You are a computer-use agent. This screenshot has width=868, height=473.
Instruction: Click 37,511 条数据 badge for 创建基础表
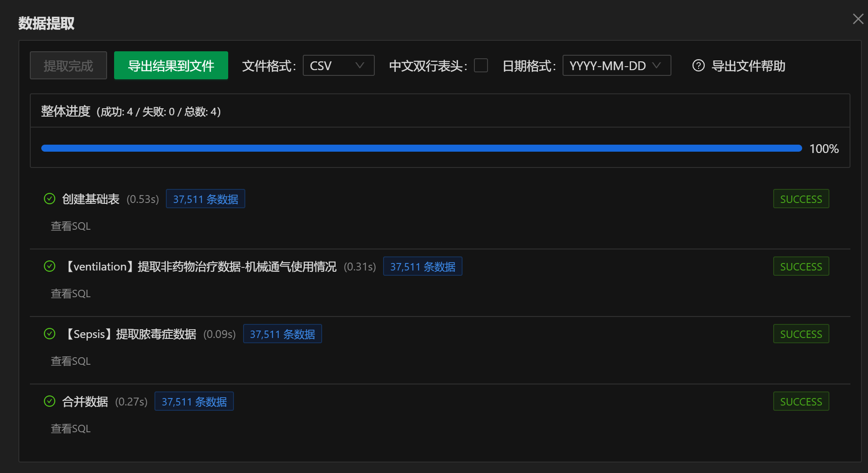point(205,199)
